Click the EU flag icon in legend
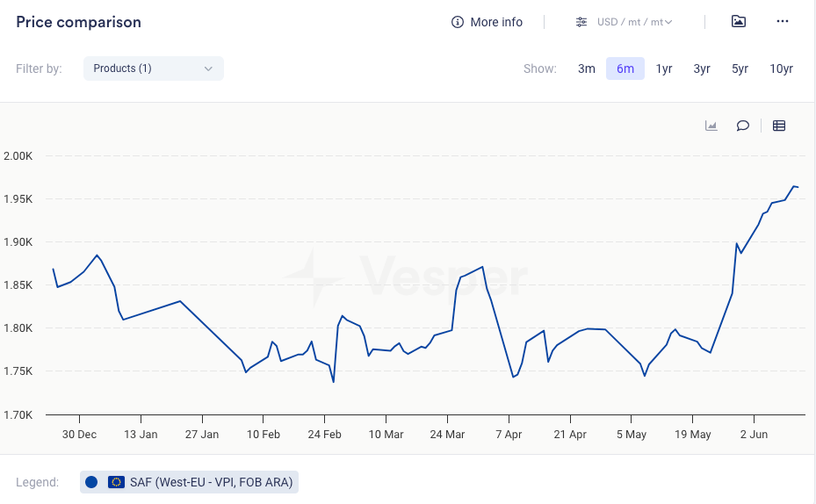 pos(116,482)
